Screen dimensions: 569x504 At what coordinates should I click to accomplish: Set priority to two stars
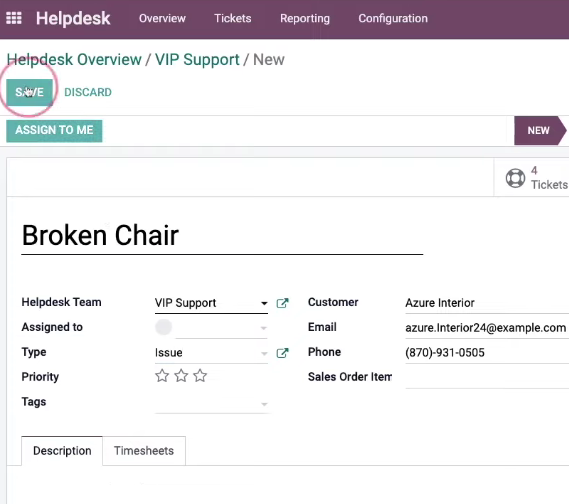point(181,376)
